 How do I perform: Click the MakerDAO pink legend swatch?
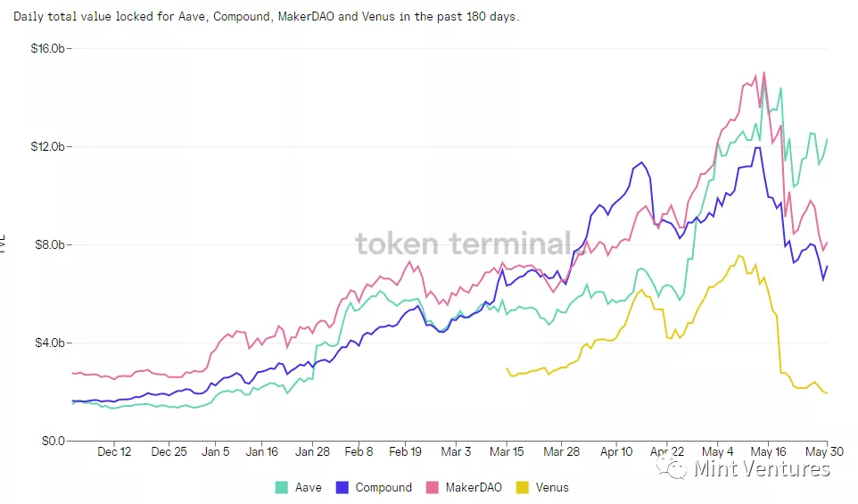[x=433, y=488]
